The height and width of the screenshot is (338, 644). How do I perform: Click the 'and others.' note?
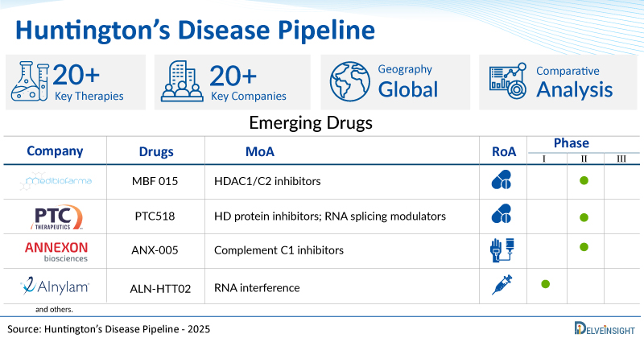click(x=54, y=309)
